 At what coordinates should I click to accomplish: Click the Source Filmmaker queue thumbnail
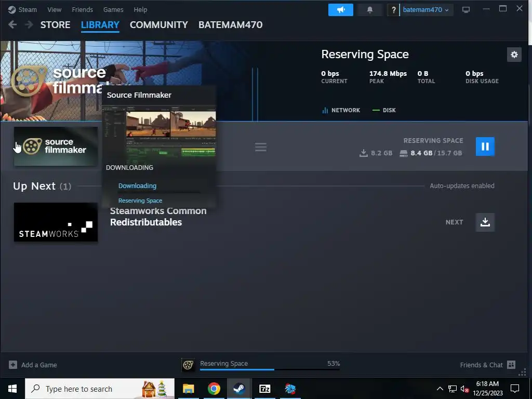56,146
